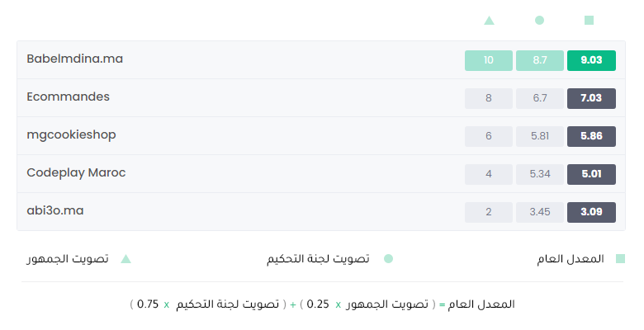This screenshot has width=644, height=330.
Task: Click the تصويت الجمهور legend label
Action: (x=68, y=259)
